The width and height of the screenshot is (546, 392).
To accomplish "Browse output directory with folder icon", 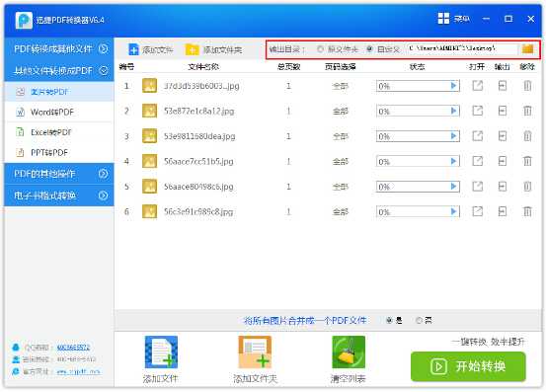I will (x=527, y=48).
